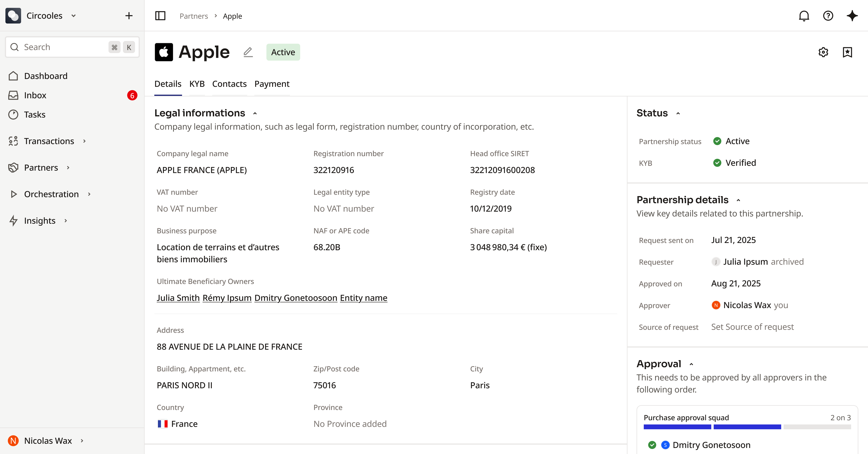868x454 pixels.
Task: Switch to the Payment tab
Action: coord(272,84)
